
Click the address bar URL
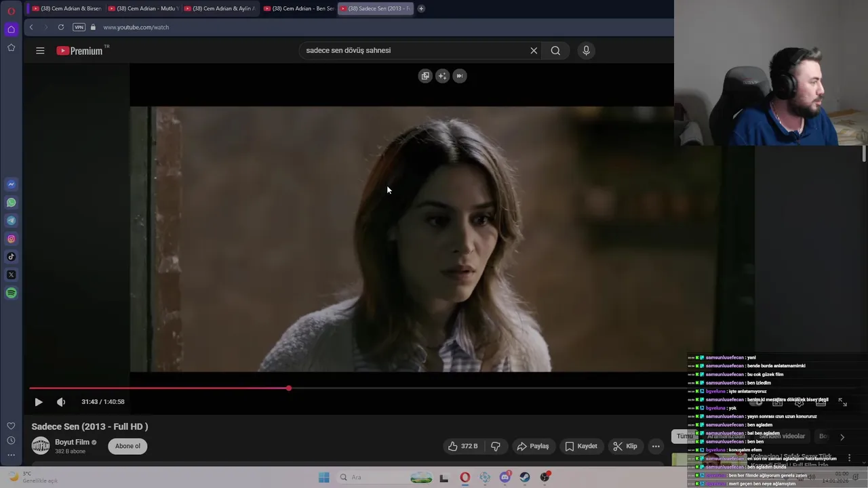point(136,27)
